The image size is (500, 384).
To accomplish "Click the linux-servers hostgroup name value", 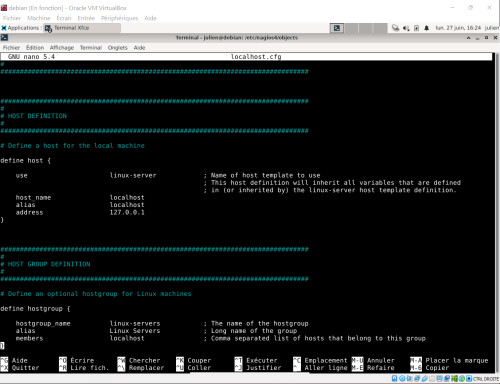I will pyautogui.click(x=135, y=323).
